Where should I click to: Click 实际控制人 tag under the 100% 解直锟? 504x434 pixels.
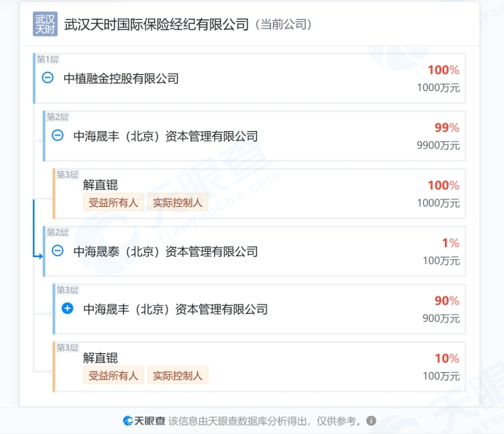tap(178, 202)
